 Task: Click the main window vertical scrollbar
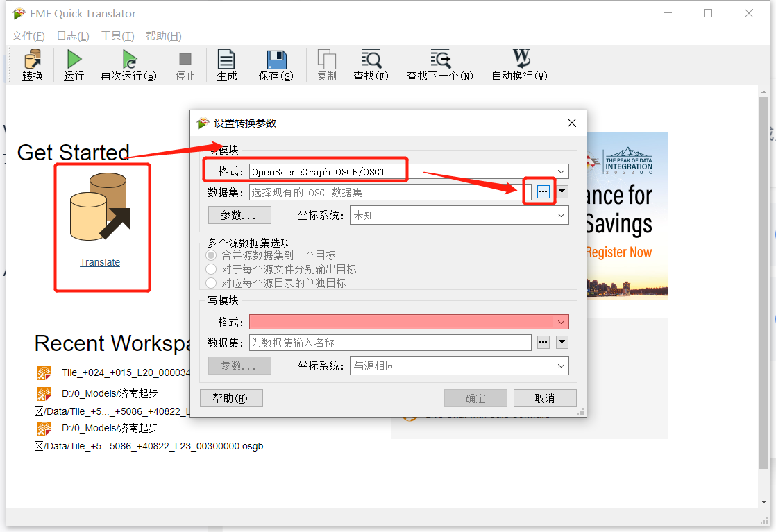[x=764, y=283]
